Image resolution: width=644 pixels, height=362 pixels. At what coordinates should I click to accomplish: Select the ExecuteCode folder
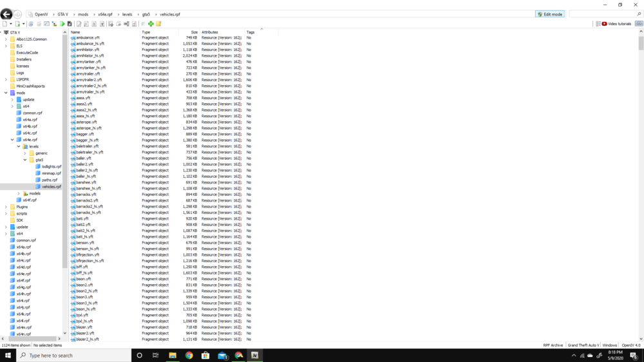24,53
